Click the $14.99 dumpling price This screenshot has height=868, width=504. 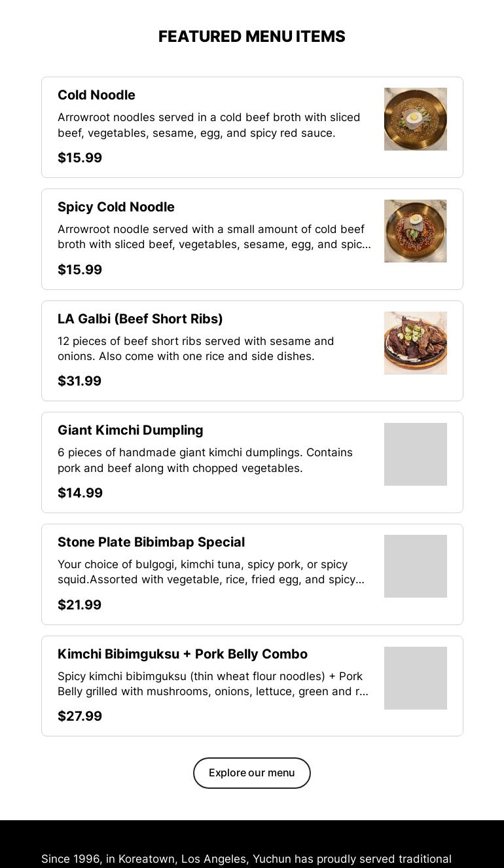[80, 494]
